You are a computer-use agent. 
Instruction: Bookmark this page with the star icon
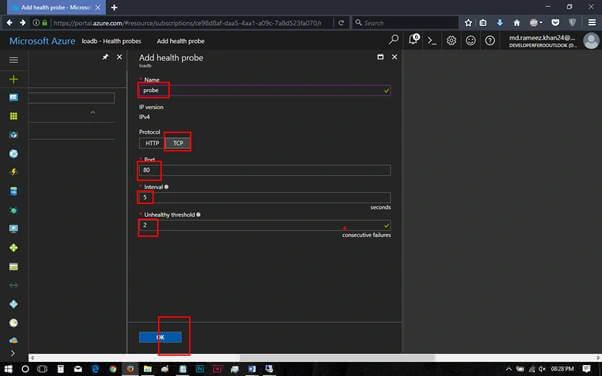(468, 23)
